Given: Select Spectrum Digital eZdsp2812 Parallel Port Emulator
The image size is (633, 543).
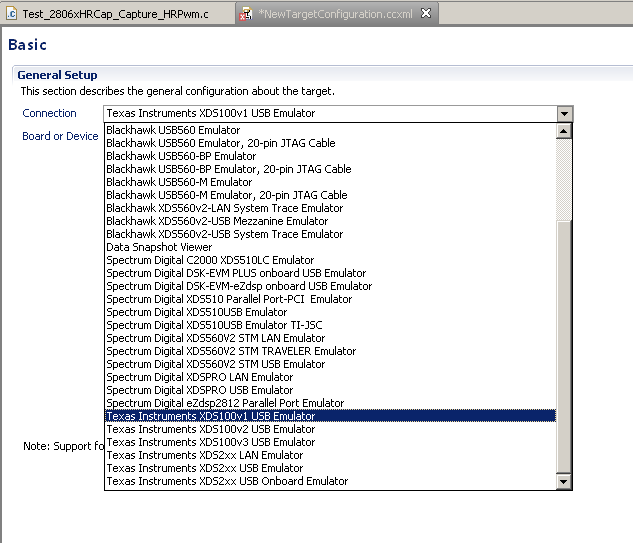Looking at the screenshot, I should [x=330, y=403].
